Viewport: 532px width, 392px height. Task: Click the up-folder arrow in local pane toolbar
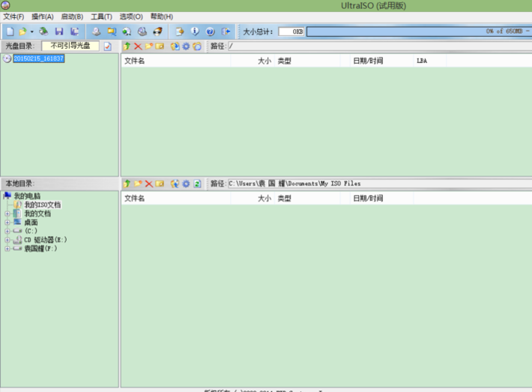(x=127, y=184)
